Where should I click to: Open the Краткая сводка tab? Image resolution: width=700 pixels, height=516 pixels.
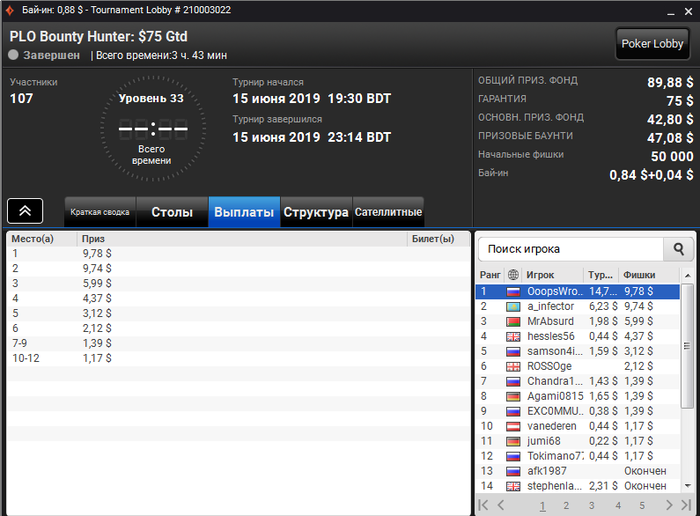[100, 212]
